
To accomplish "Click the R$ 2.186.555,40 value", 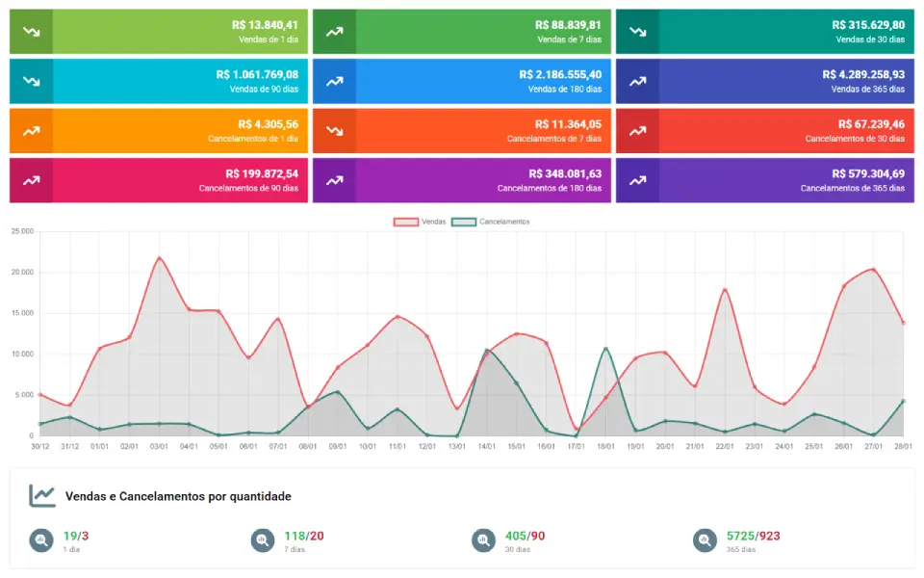I will point(560,75).
